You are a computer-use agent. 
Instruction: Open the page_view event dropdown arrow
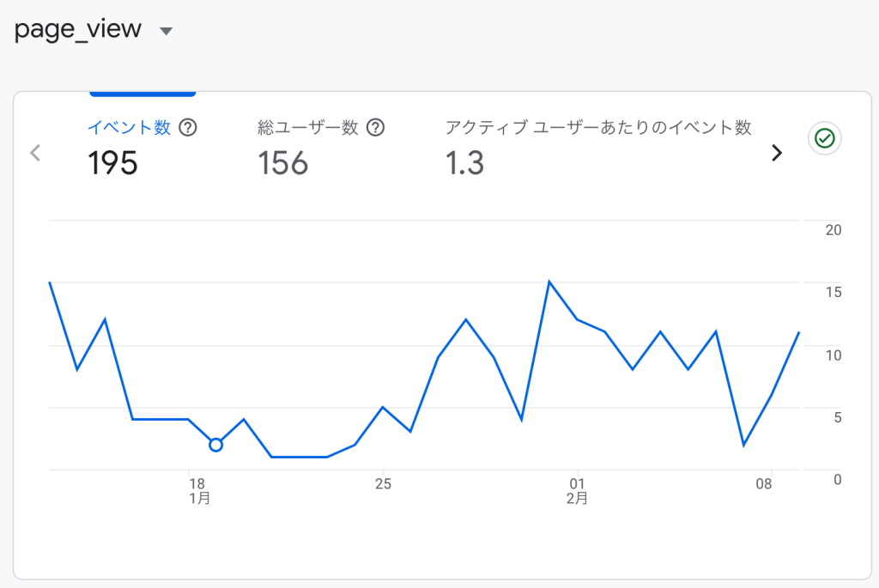(167, 31)
